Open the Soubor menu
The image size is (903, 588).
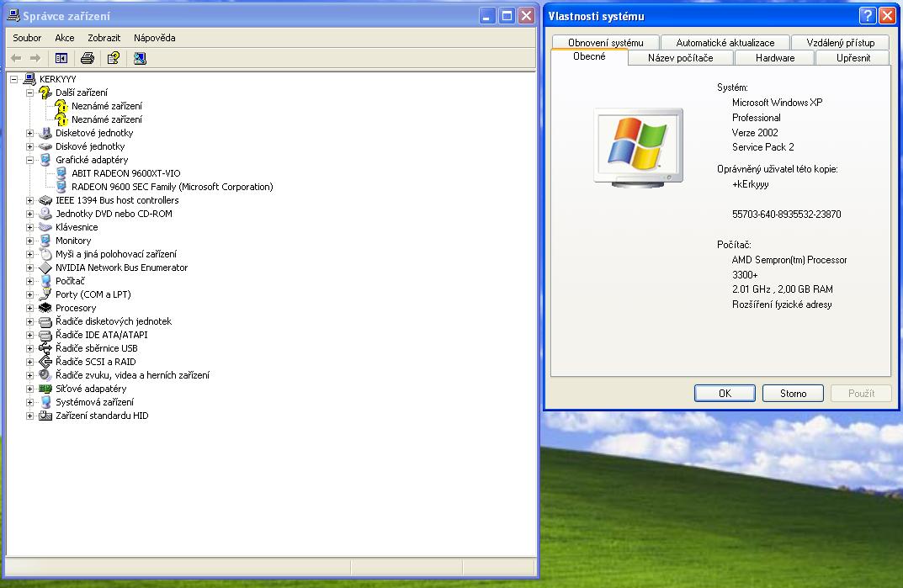pyautogui.click(x=27, y=38)
